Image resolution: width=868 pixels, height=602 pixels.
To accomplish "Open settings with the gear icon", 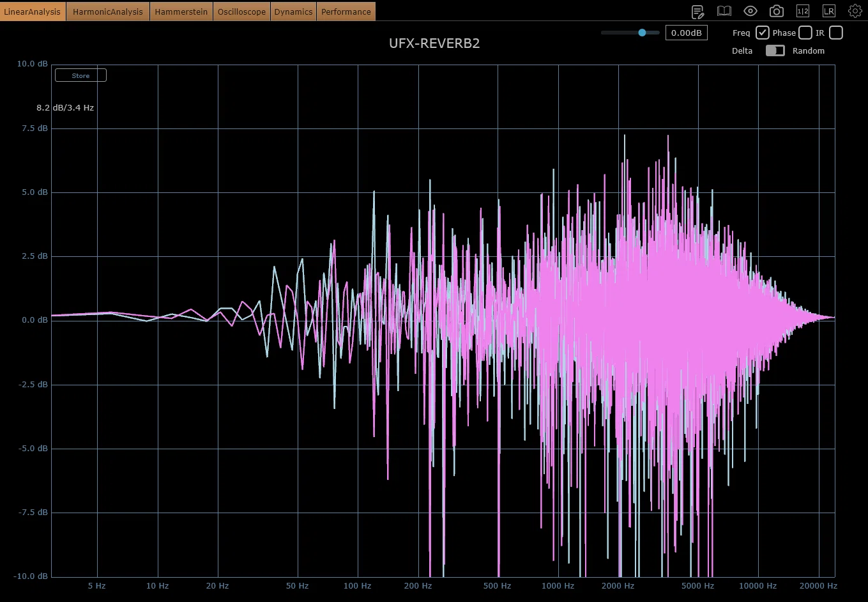I will pos(855,11).
